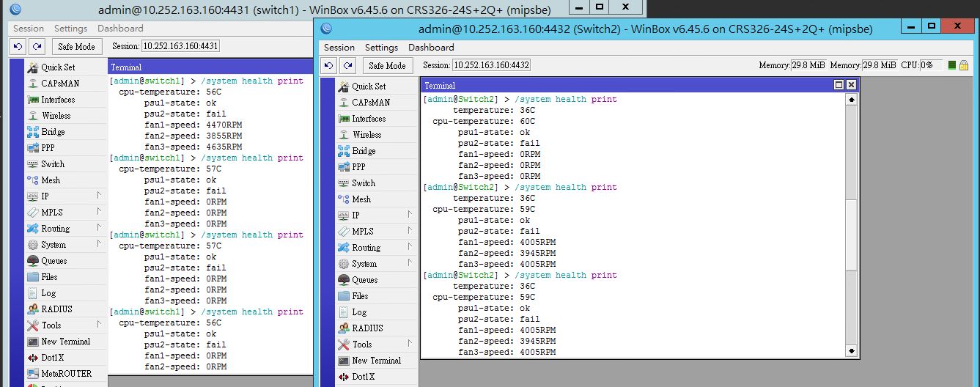Image resolution: width=980 pixels, height=387 pixels.
Task: Expand IP submenu arrow in switch1 sidebar
Action: click(x=99, y=196)
